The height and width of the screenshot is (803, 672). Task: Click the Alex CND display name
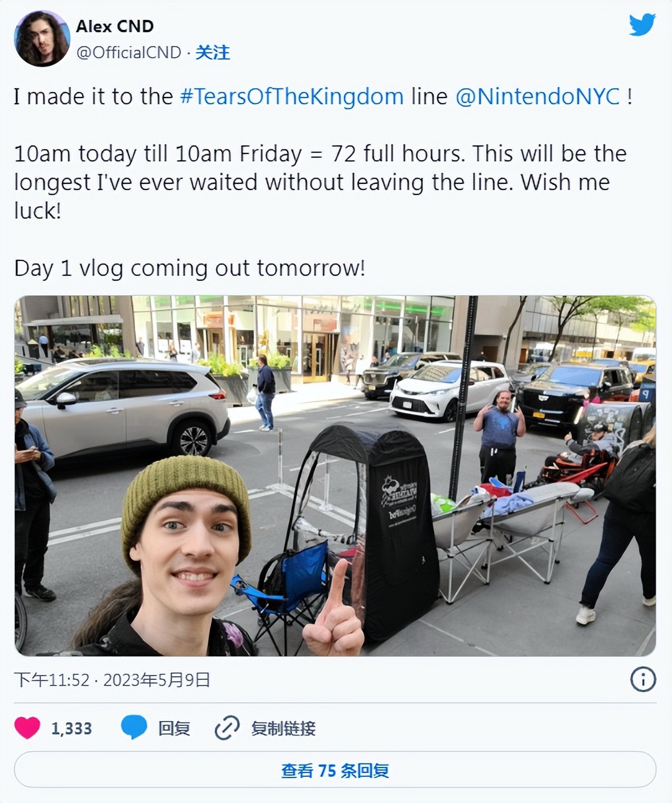tap(115, 26)
